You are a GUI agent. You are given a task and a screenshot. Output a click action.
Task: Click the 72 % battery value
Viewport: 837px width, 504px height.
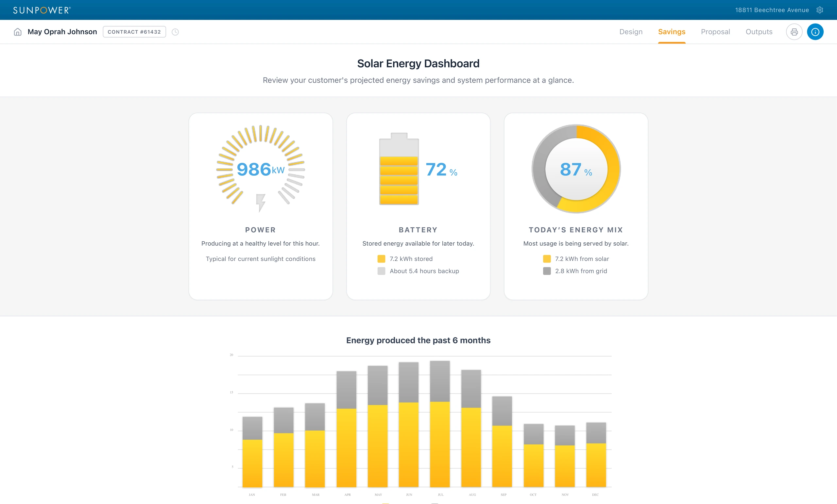(441, 169)
